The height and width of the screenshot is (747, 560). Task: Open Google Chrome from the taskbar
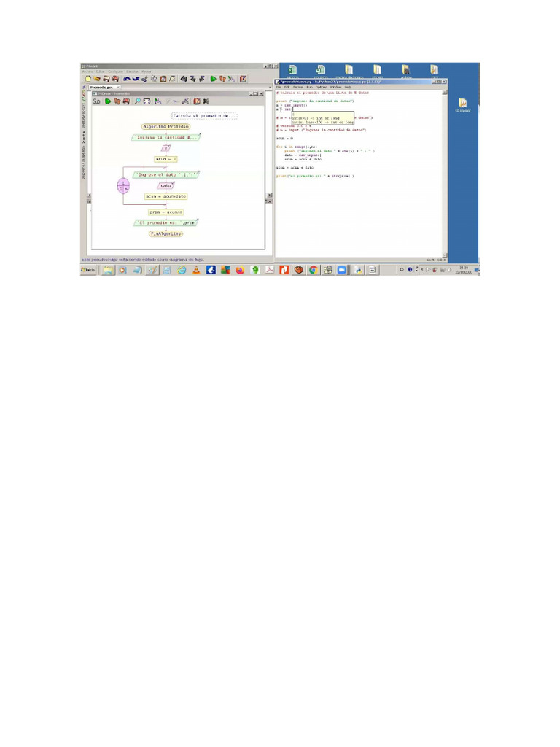point(313,270)
